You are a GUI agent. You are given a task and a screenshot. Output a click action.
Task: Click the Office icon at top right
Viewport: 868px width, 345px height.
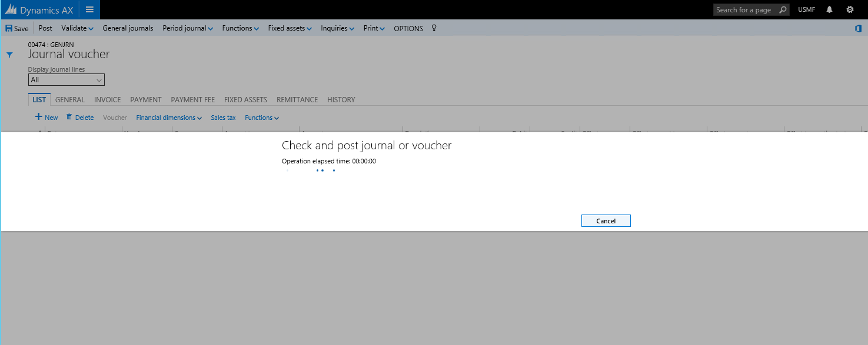click(x=858, y=28)
